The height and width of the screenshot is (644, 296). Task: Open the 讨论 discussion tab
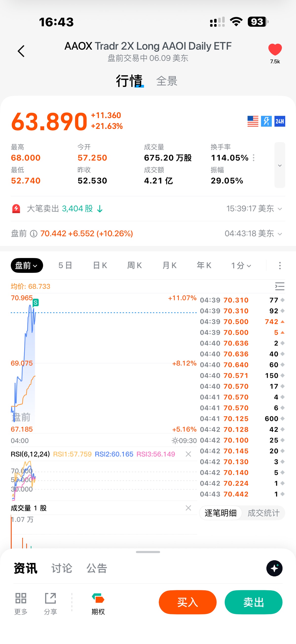62,568
